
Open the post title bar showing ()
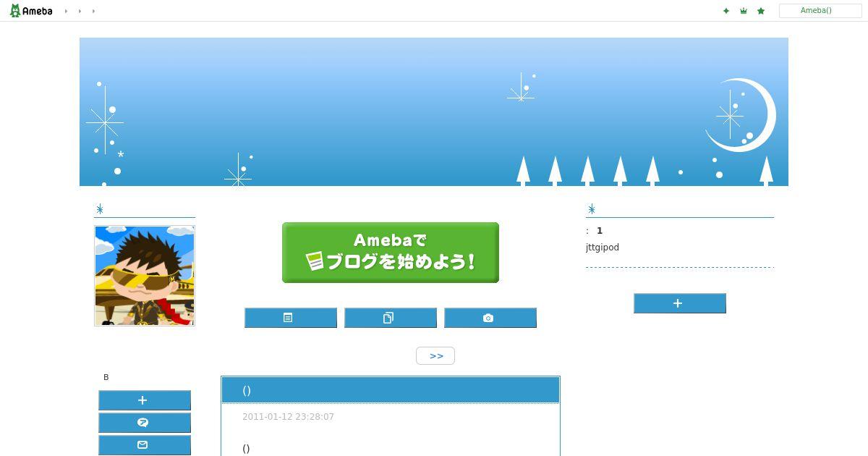coord(391,390)
